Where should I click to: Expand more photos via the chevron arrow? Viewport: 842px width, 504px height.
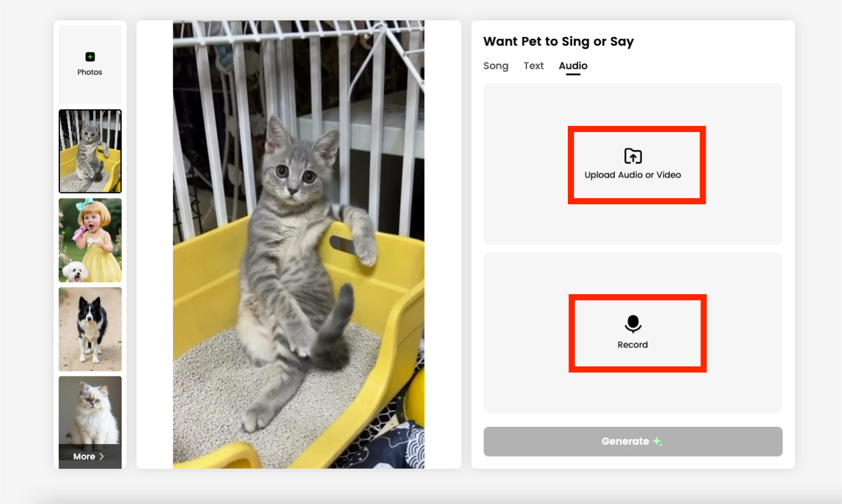click(102, 456)
